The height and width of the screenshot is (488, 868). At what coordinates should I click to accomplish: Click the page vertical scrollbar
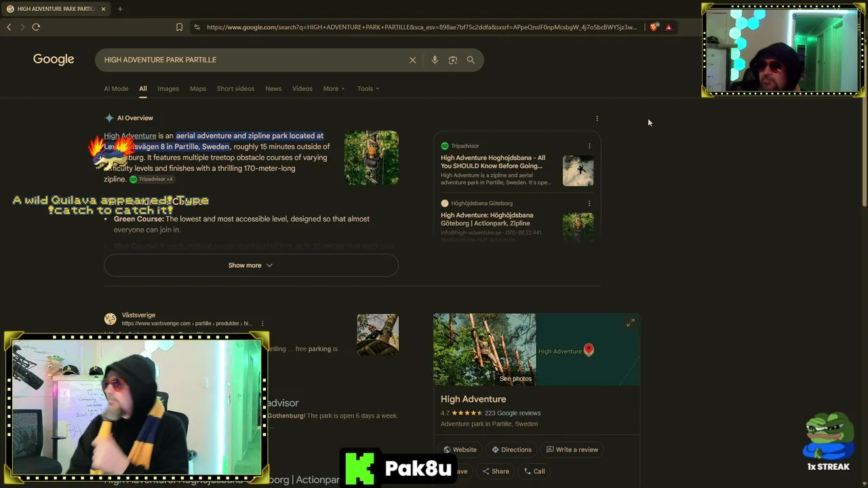pyautogui.click(x=865, y=152)
